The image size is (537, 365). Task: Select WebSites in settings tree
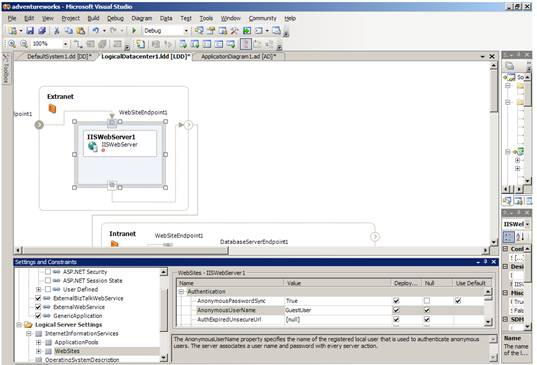[67, 351]
